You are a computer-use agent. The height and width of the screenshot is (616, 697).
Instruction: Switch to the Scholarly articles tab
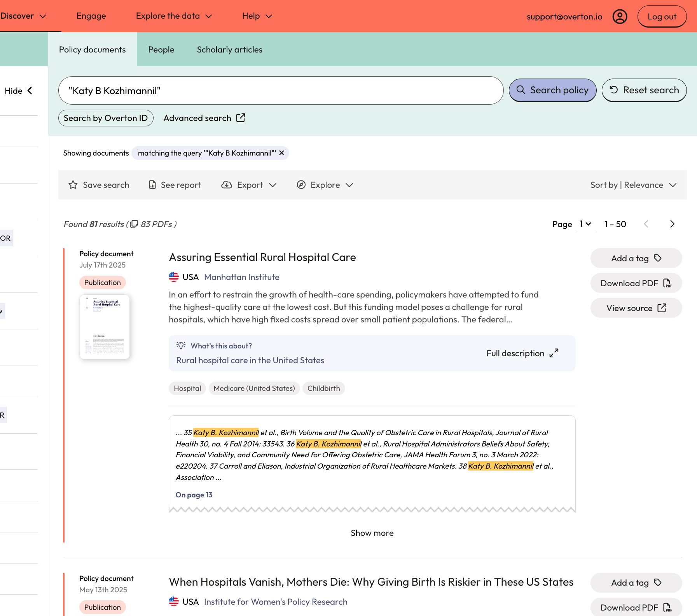pos(230,50)
